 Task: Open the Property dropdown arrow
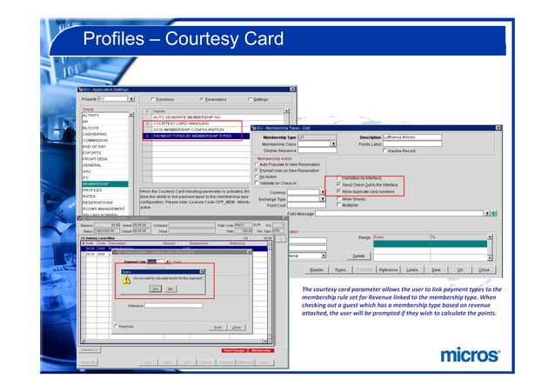(131, 99)
